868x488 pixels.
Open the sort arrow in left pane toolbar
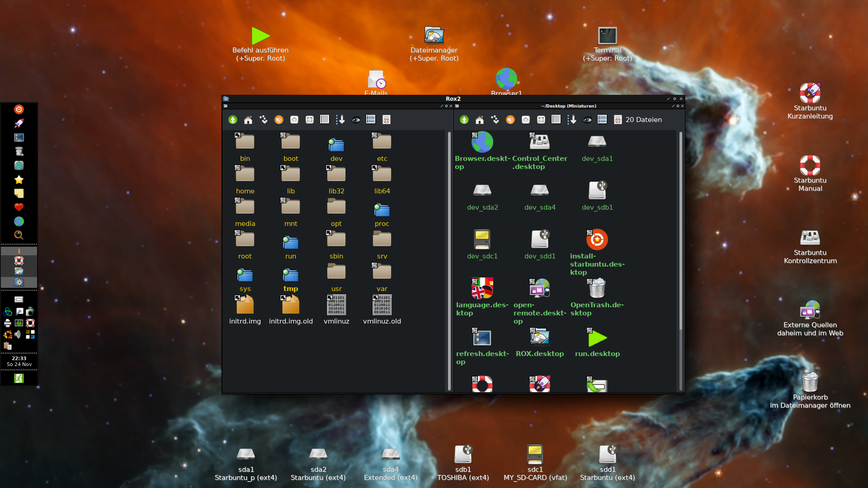click(x=340, y=120)
